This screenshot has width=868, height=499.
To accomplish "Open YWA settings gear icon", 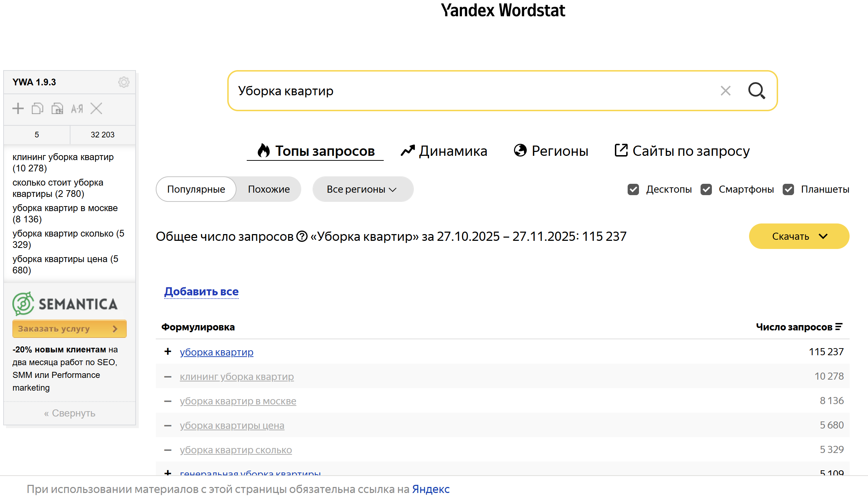I will click(124, 82).
